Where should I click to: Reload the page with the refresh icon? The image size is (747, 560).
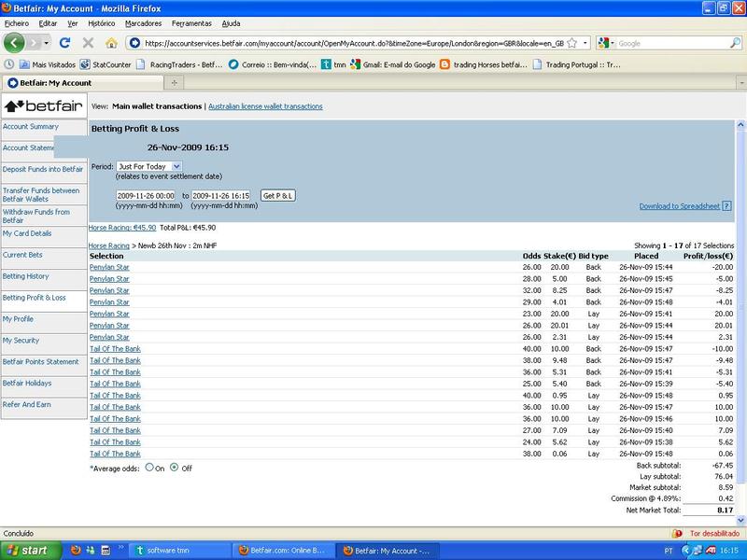[64, 43]
